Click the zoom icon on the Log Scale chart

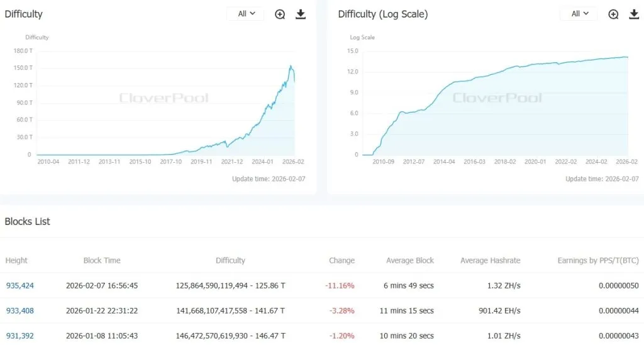coord(614,14)
